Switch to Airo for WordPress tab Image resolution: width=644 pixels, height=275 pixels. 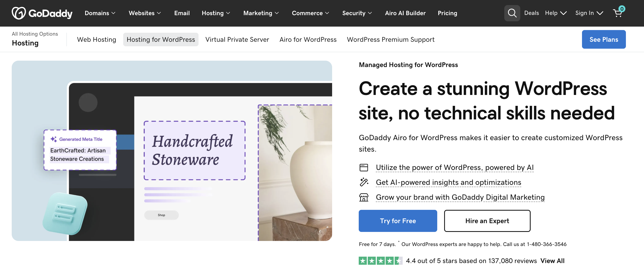click(x=308, y=39)
